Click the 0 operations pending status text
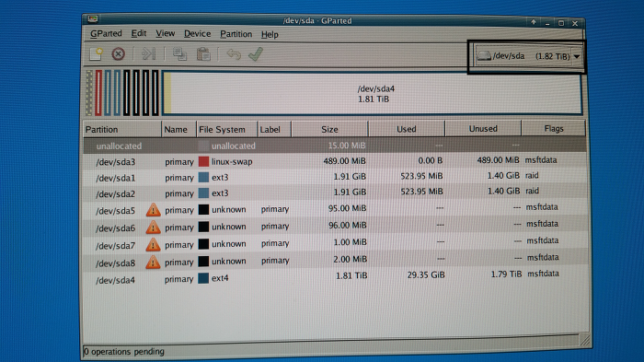 pos(123,352)
